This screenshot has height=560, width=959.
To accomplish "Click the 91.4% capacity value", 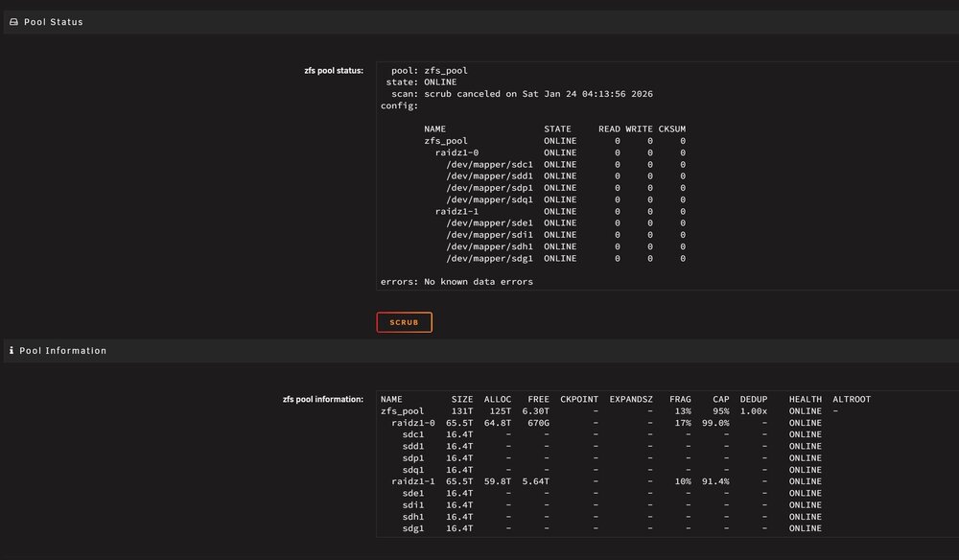I will (715, 481).
